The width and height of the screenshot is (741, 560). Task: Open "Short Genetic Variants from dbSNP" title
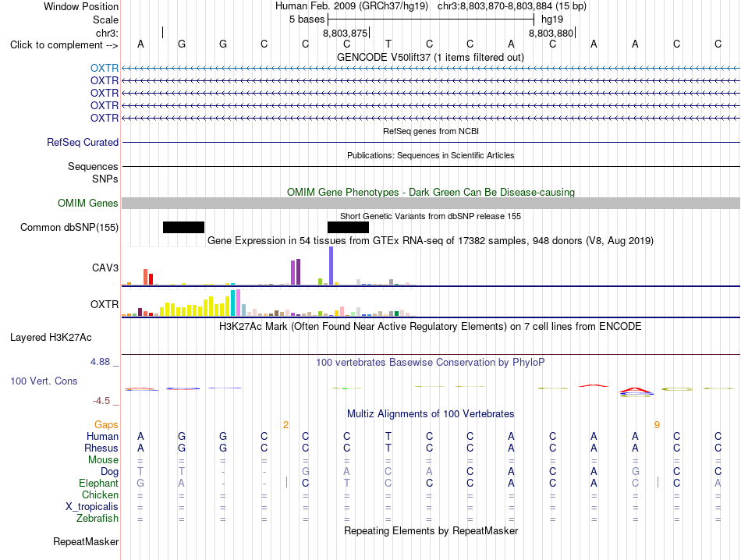click(x=431, y=217)
